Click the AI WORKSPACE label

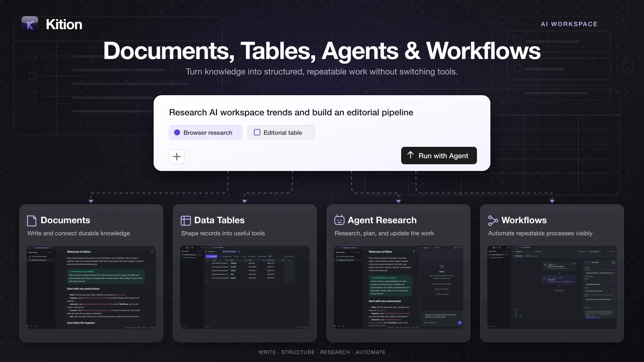[569, 24]
